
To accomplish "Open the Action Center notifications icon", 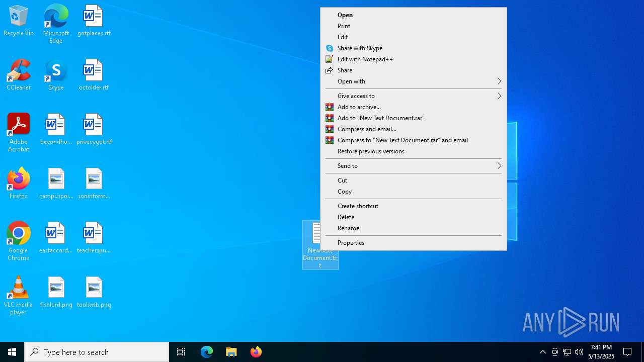I will [627, 352].
